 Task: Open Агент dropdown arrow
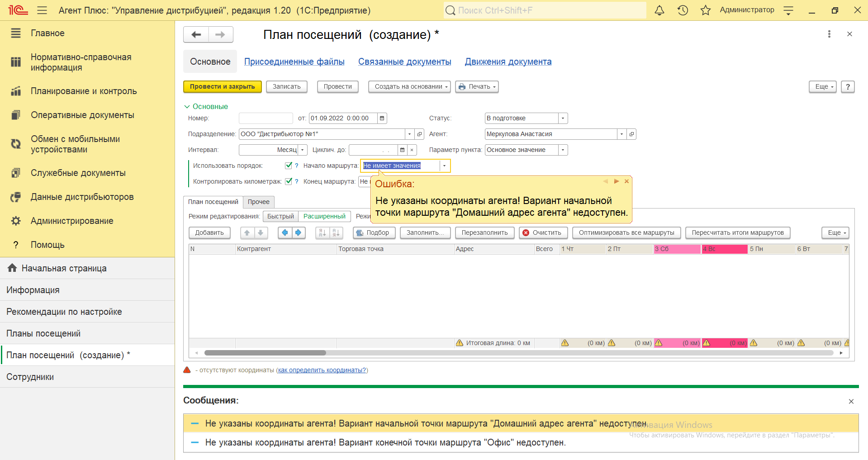(621, 134)
